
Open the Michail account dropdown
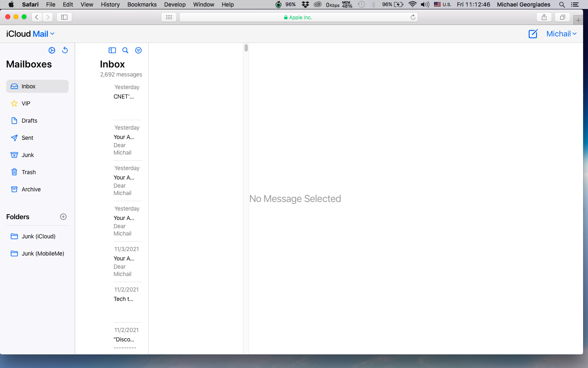coord(561,34)
